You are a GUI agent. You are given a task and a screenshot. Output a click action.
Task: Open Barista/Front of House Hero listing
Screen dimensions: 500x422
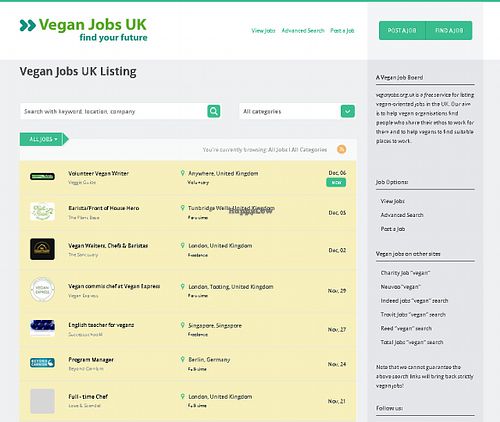click(x=104, y=208)
